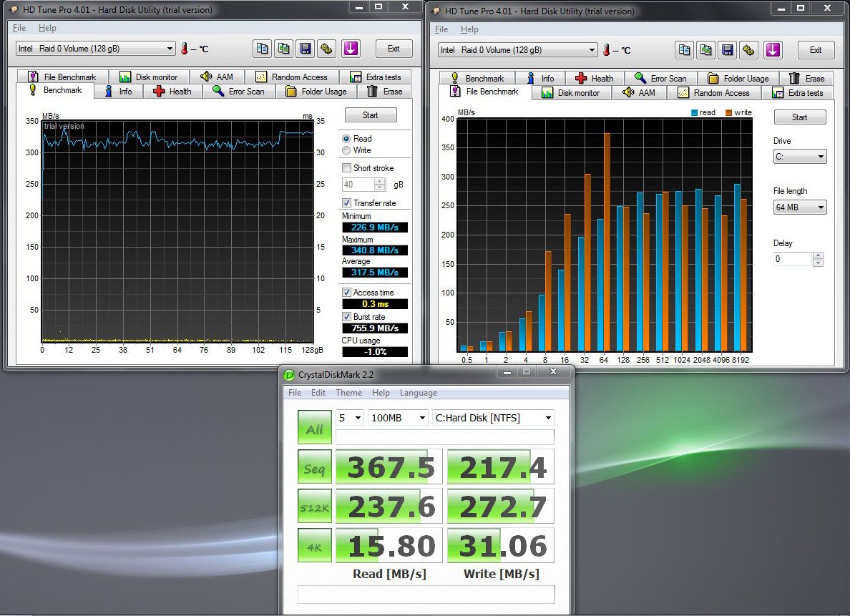Viewport: 850px width, 616px height.
Task: Open the Theme menu in CrystalDiskMark
Action: 348,393
